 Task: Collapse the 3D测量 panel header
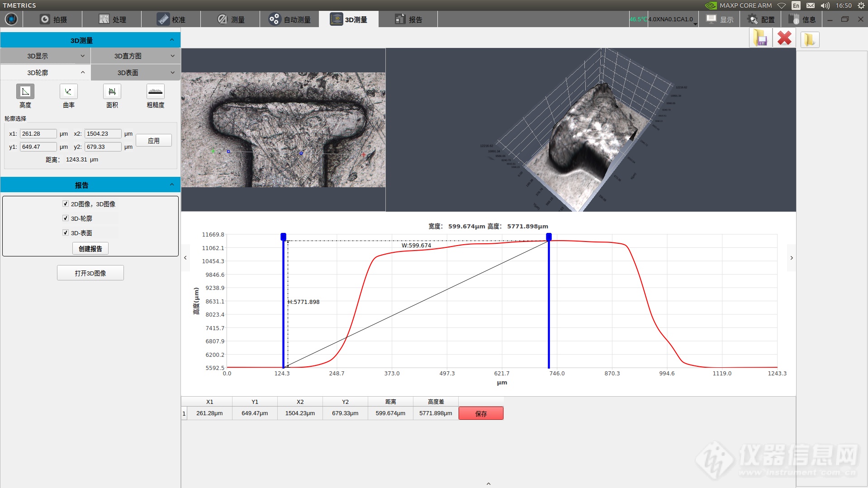[x=90, y=40]
